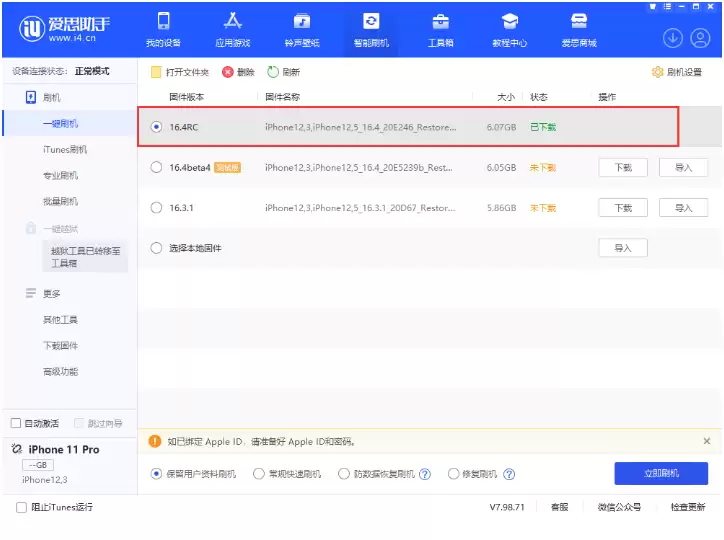Screen dimensions: 724x540
Task: Click the iPhone 11 Pro sync icon
Action: pyautogui.click(x=17, y=449)
